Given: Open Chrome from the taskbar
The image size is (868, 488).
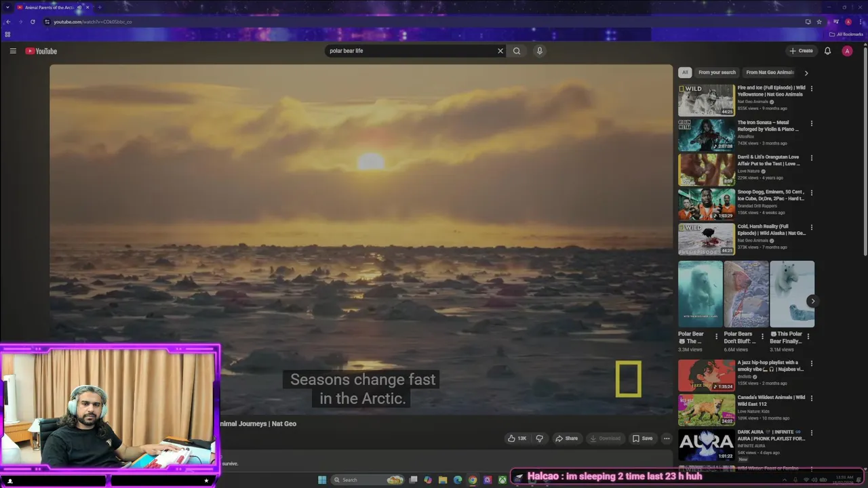Looking at the screenshot, I should pos(473,480).
